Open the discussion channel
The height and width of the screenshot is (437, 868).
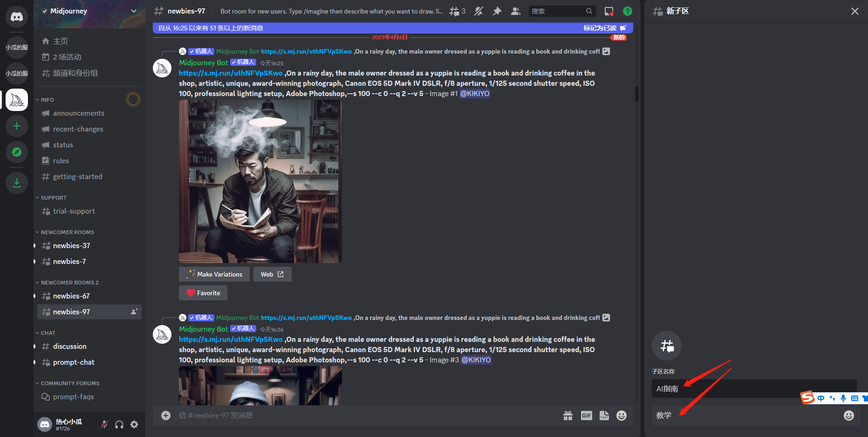[x=89, y=347]
